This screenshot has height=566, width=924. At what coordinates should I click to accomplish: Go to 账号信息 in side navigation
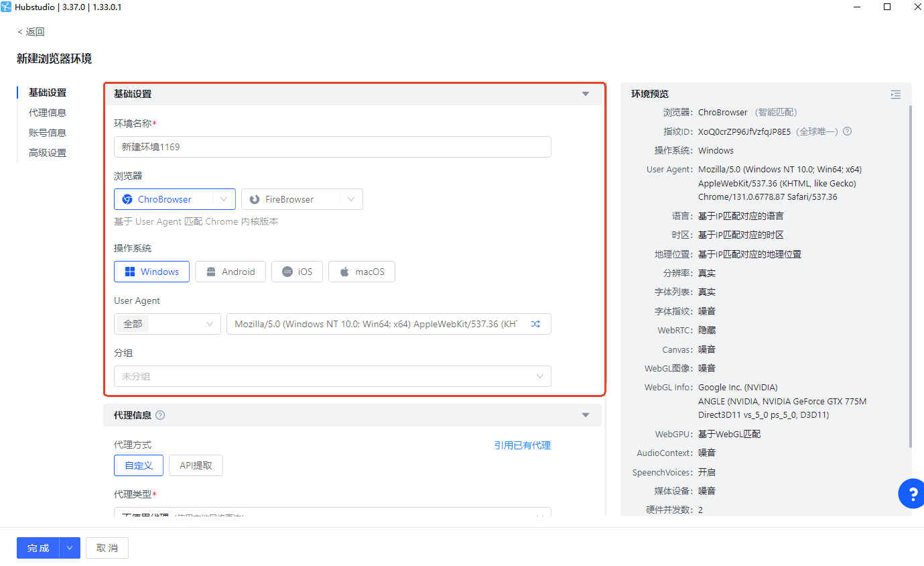[48, 133]
